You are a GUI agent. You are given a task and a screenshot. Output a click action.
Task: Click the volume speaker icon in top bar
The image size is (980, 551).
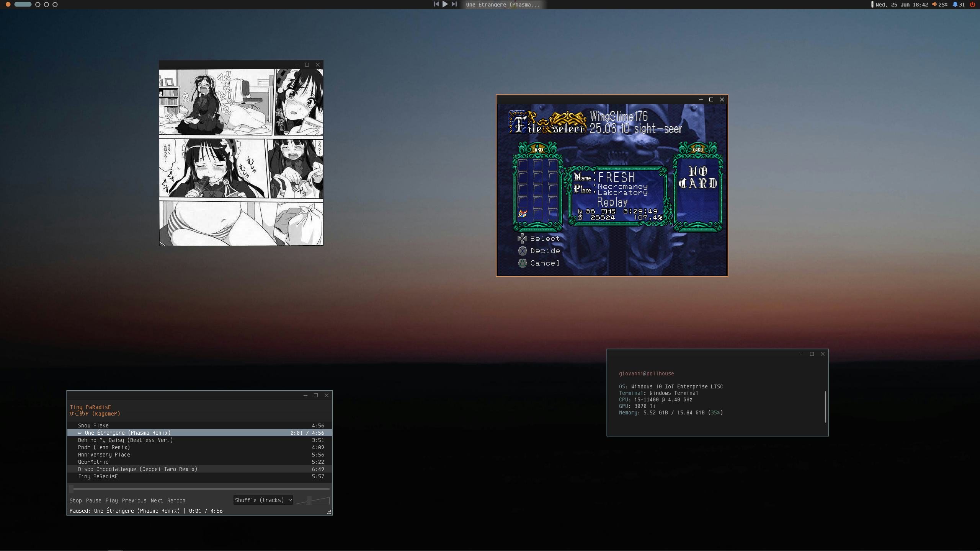934,5
